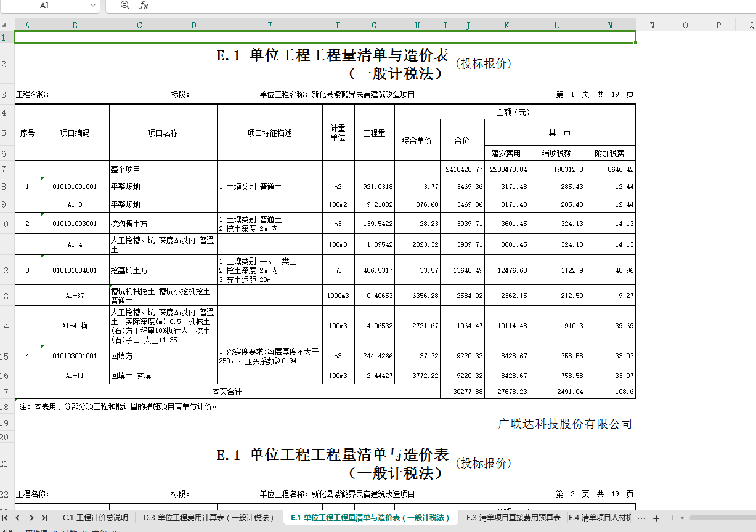
Task: Select the A1-3 quota code cell
Action: click(75, 204)
